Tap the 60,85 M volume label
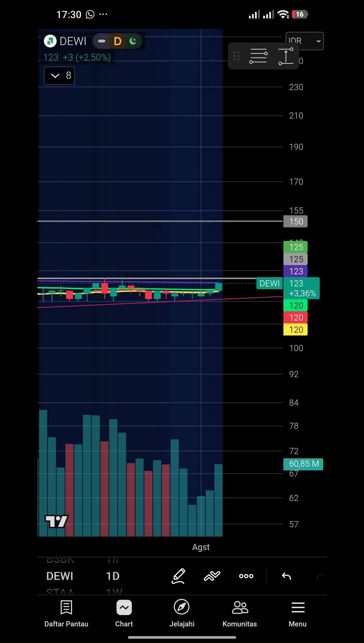Viewport: 364px width, 643px height. click(x=303, y=464)
